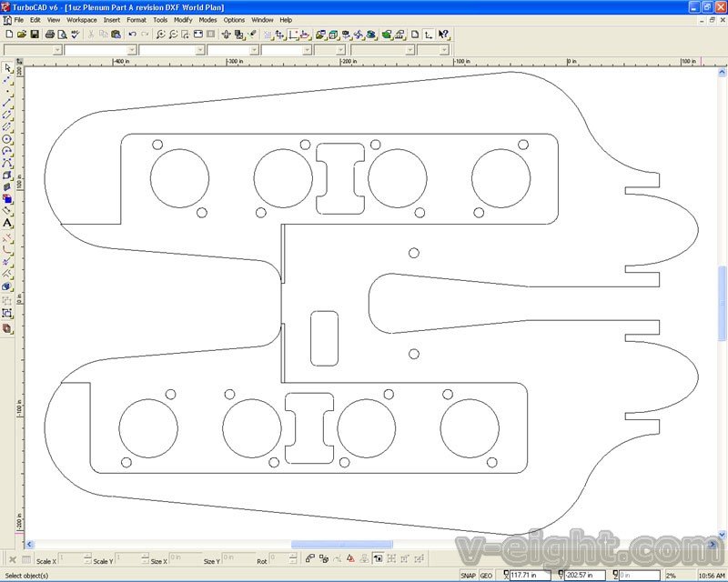Toggle SNAP mode in status bar

pyautogui.click(x=468, y=575)
